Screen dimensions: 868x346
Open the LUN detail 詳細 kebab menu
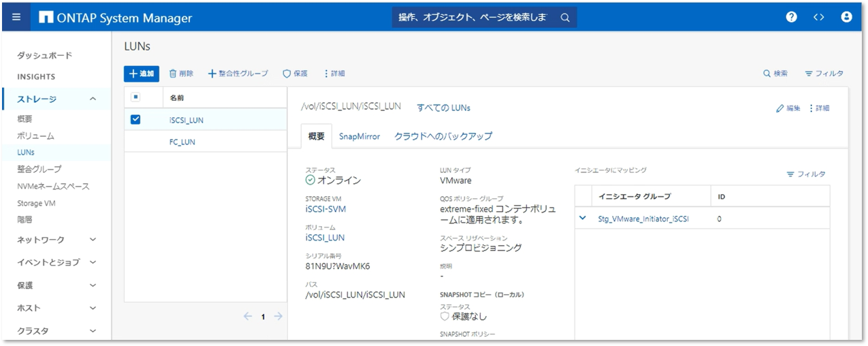click(819, 108)
